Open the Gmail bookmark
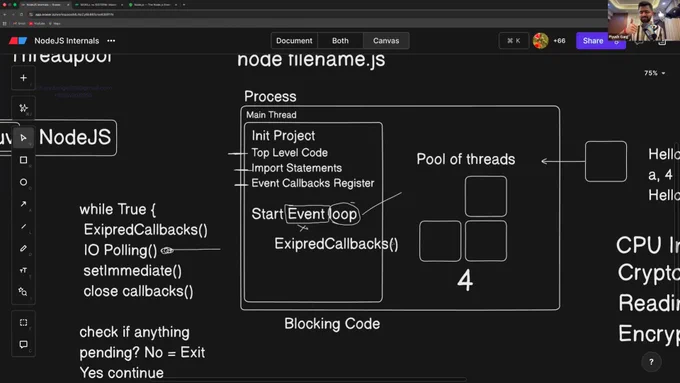The image size is (680, 383). (x=19, y=23)
